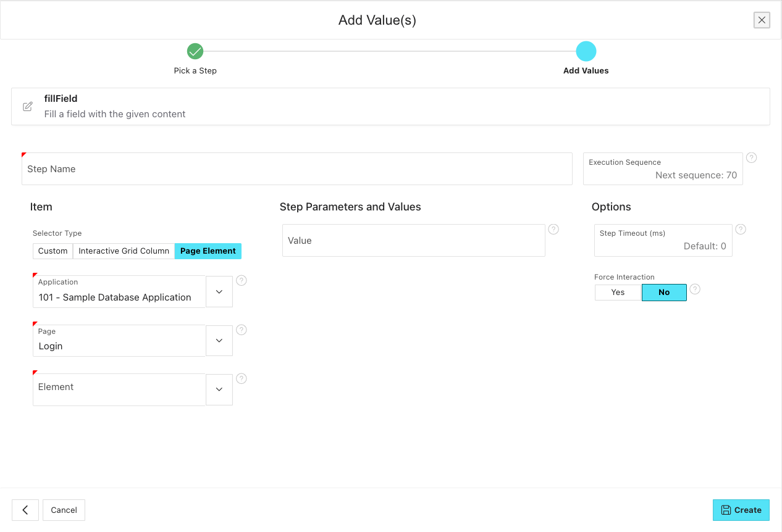Click the Create button
The height and width of the screenshot is (532, 782).
pos(741,510)
